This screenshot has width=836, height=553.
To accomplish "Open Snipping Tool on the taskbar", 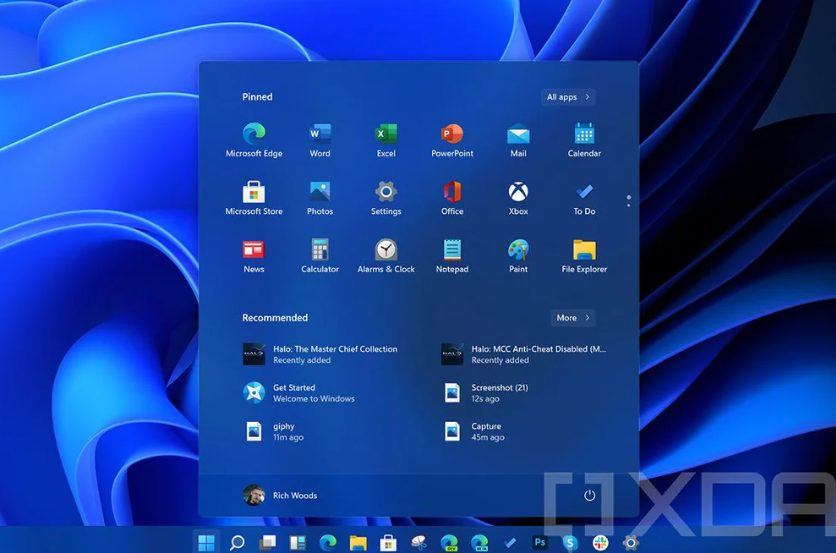I will pyautogui.click(x=419, y=543).
